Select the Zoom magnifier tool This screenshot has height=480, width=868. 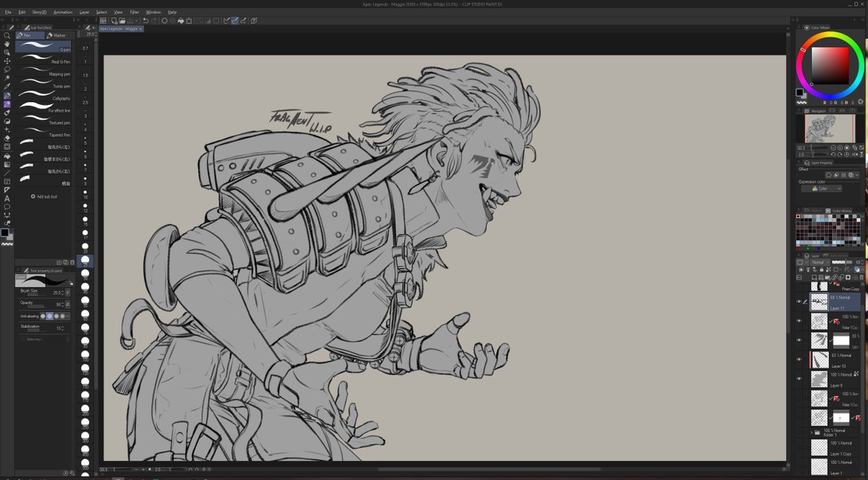click(x=7, y=35)
